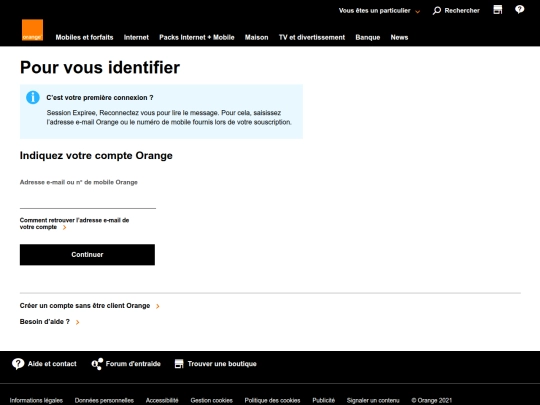
Task: Open Banque menu
Action: coord(368,38)
